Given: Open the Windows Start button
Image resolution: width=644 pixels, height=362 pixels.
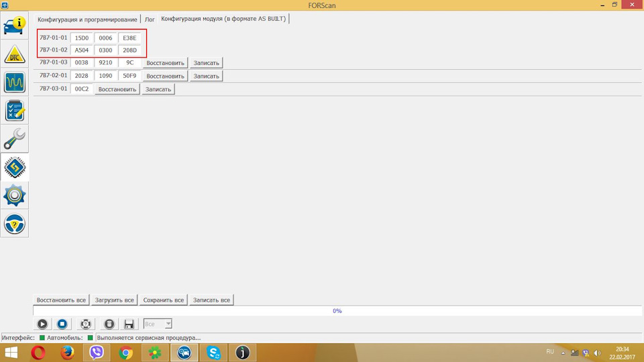Looking at the screenshot, I should [11, 353].
